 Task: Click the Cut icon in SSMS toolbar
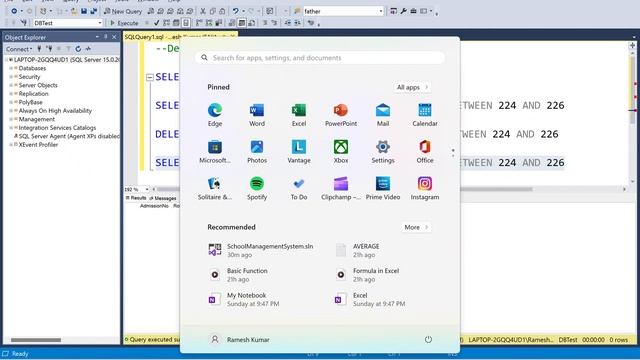click(203, 11)
